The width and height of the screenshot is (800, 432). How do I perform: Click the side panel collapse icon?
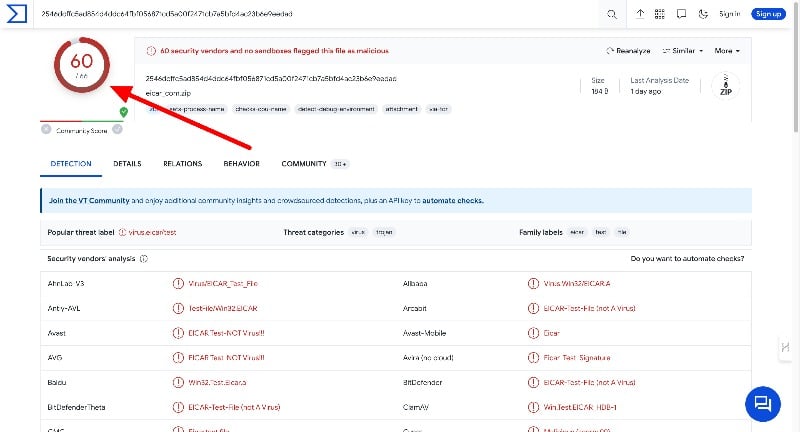[785, 347]
